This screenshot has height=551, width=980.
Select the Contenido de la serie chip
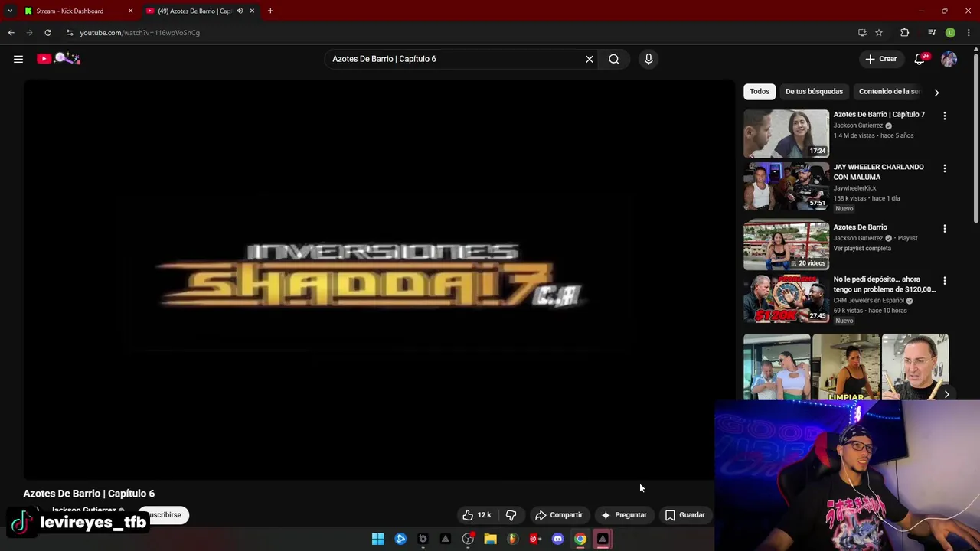890,92
